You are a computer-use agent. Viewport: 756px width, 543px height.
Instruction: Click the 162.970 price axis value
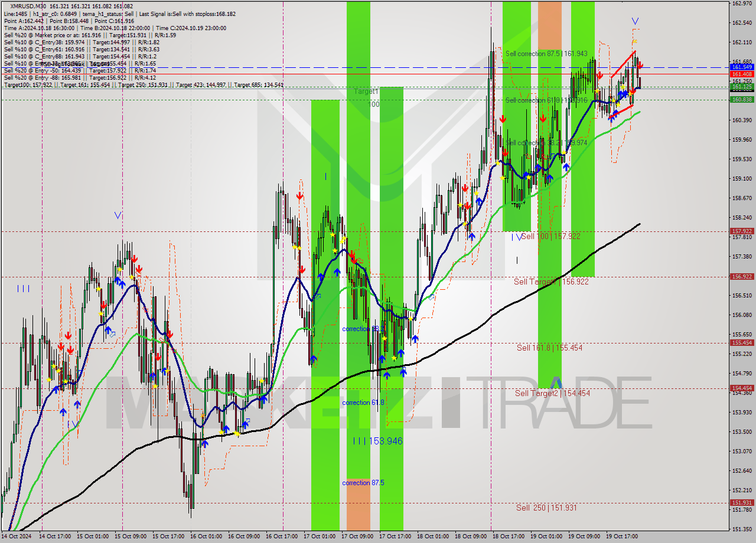click(x=742, y=4)
